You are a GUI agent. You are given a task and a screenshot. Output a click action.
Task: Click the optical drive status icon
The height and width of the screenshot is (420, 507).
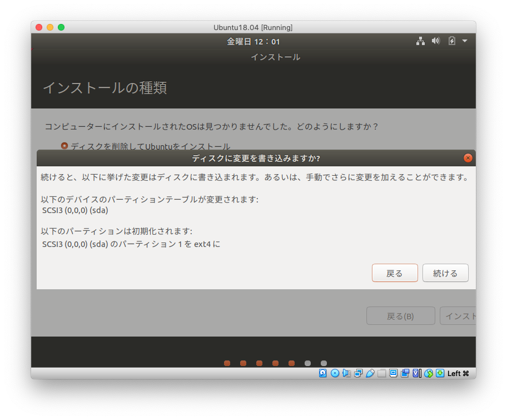335,373
